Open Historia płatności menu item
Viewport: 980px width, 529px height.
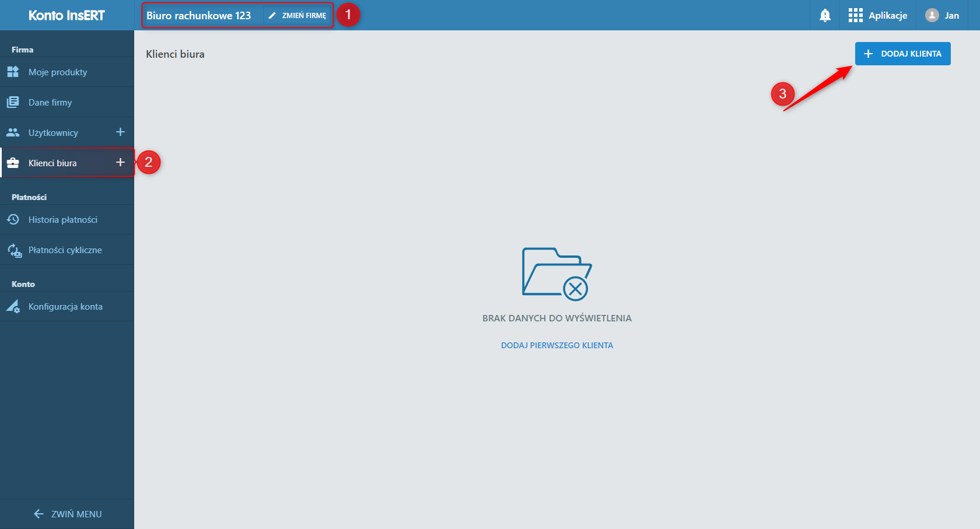point(67,219)
